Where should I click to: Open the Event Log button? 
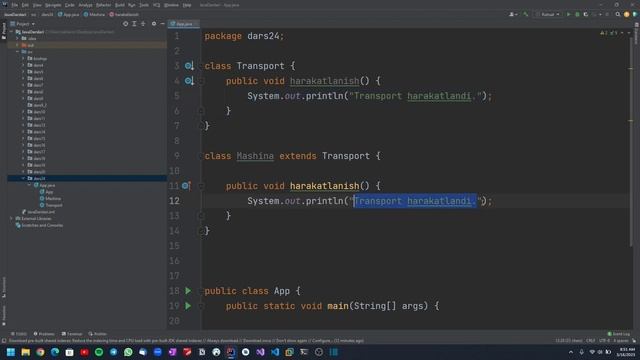[x=619, y=334]
